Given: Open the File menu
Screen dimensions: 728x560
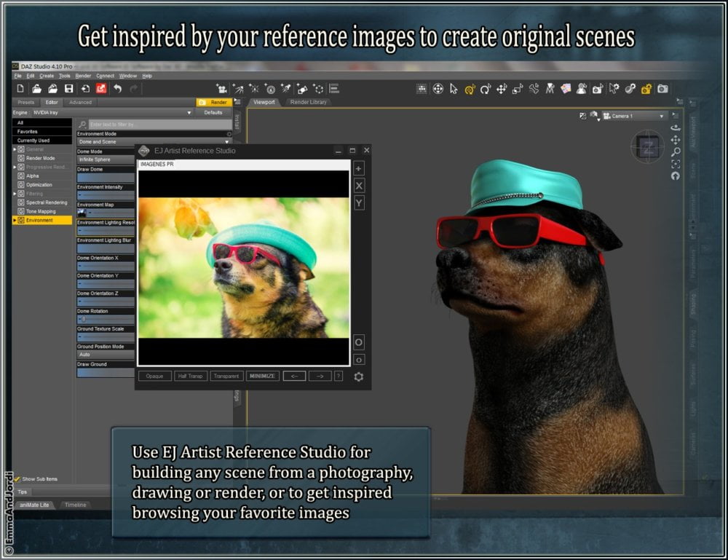Looking at the screenshot, I should click(18, 76).
